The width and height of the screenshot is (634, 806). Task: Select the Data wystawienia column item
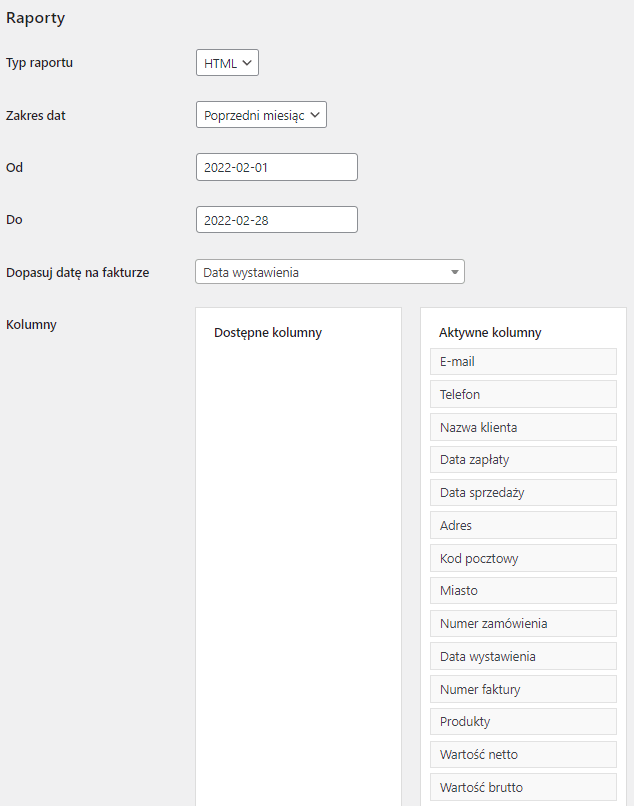point(523,656)
